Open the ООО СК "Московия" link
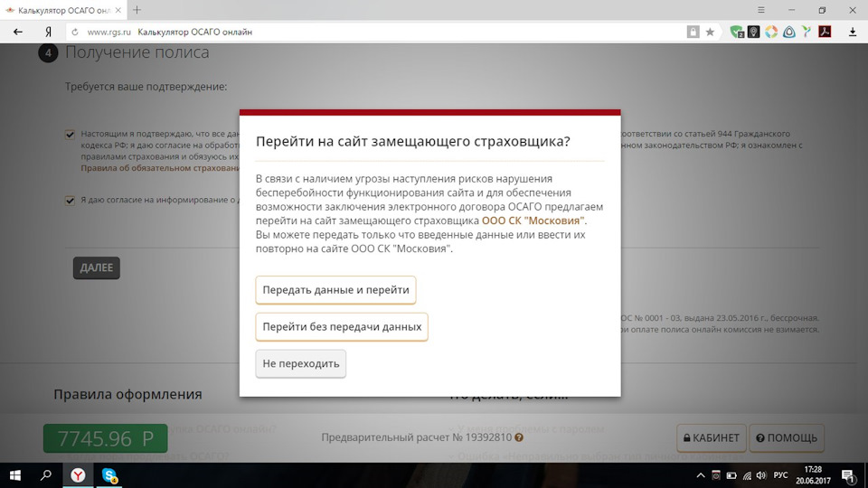Viewport: 868px width, 488px height. [533, 221]
